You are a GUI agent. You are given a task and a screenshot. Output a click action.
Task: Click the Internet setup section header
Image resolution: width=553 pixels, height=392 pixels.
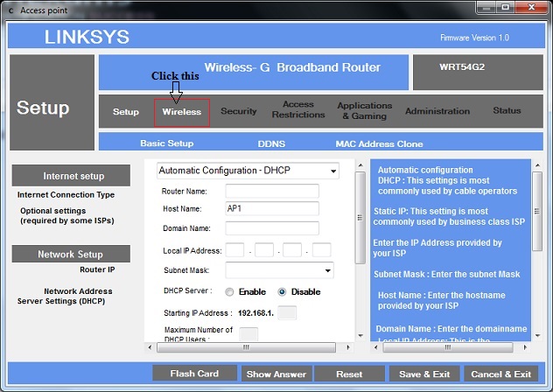[71, 175]
